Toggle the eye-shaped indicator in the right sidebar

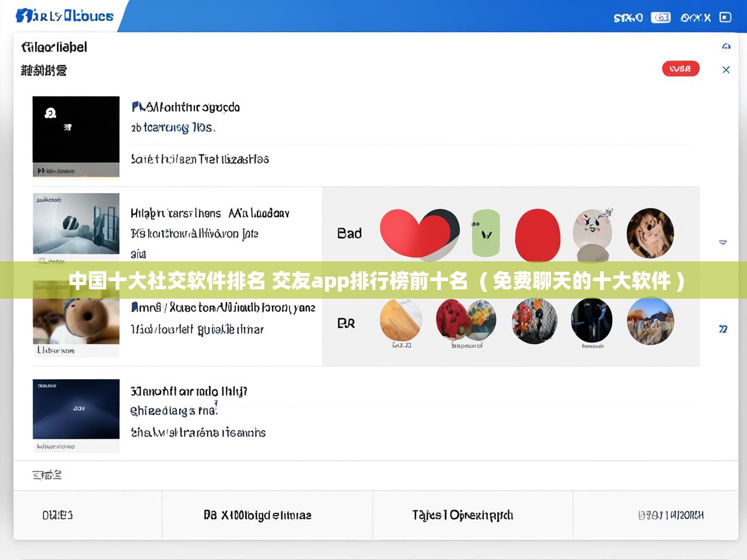coord(722,242)
